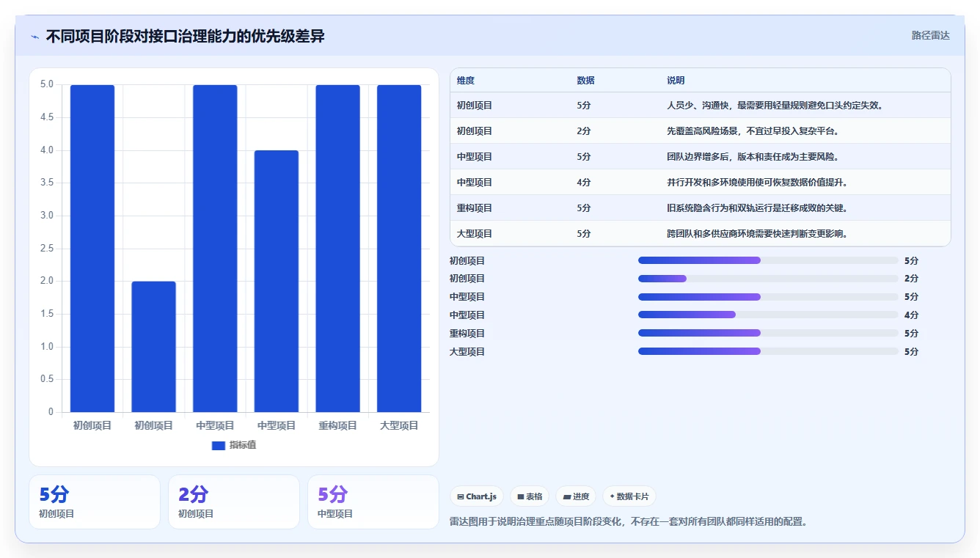
Task: Click the 2分 cell in the table
Action: tap(584, 131)
